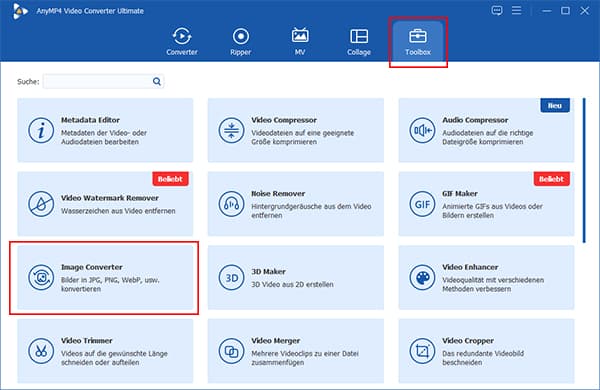Open the hamburger menu in title bar
Screen dimensions: 600x390
click(x=516, y=10)
